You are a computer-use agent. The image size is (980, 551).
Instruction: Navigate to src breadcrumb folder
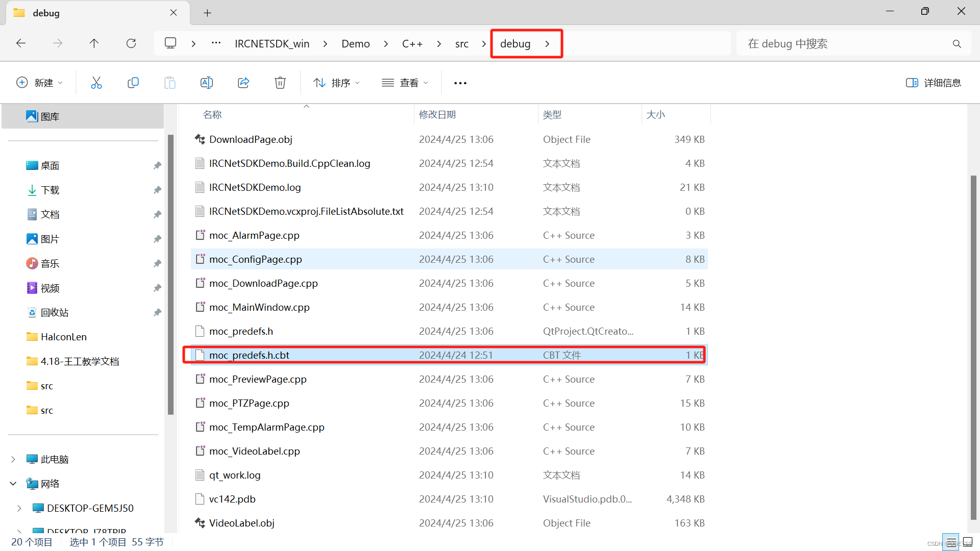462,44
